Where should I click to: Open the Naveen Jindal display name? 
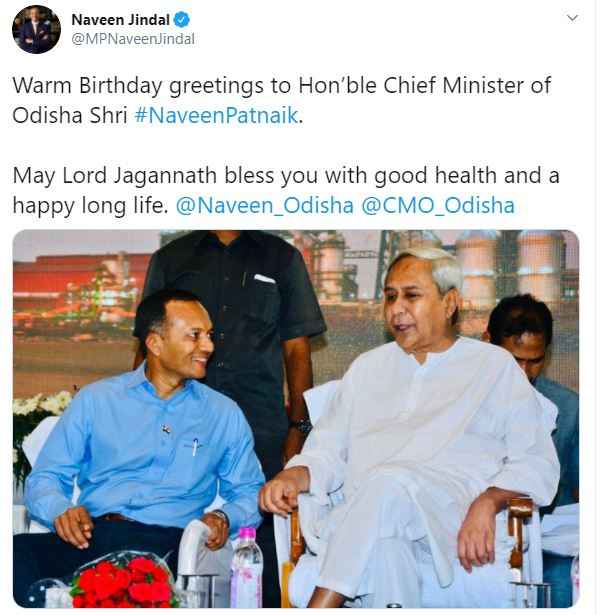(x=120, y=19)
